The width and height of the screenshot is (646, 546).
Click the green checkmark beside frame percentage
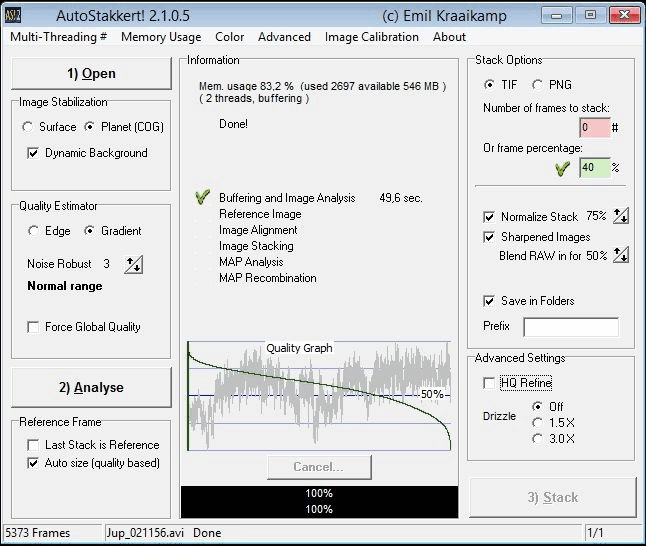(x=562, y=168)
